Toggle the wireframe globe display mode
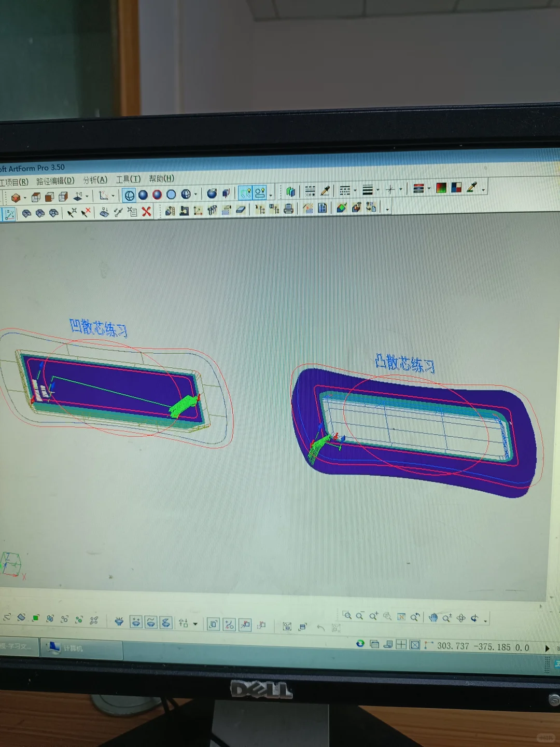The height and width of the screenshot is (747, 560). pos(130,196)
